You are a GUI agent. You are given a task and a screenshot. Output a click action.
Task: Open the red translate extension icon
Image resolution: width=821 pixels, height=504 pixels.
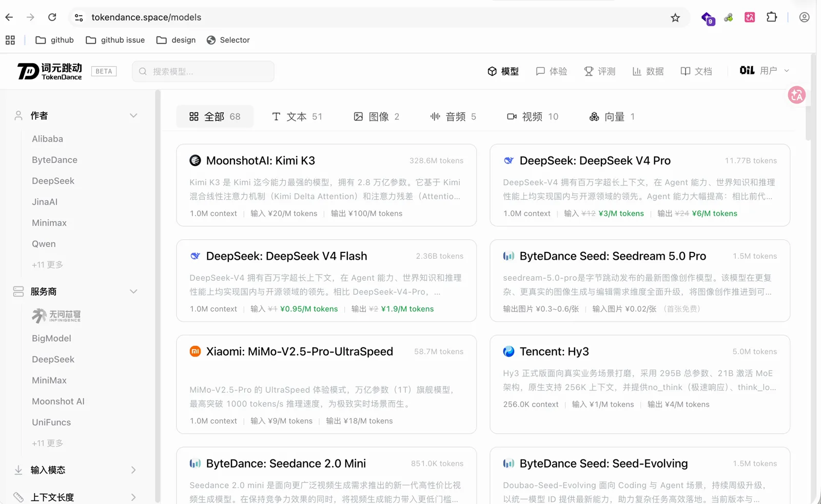[x=750, y=17]
